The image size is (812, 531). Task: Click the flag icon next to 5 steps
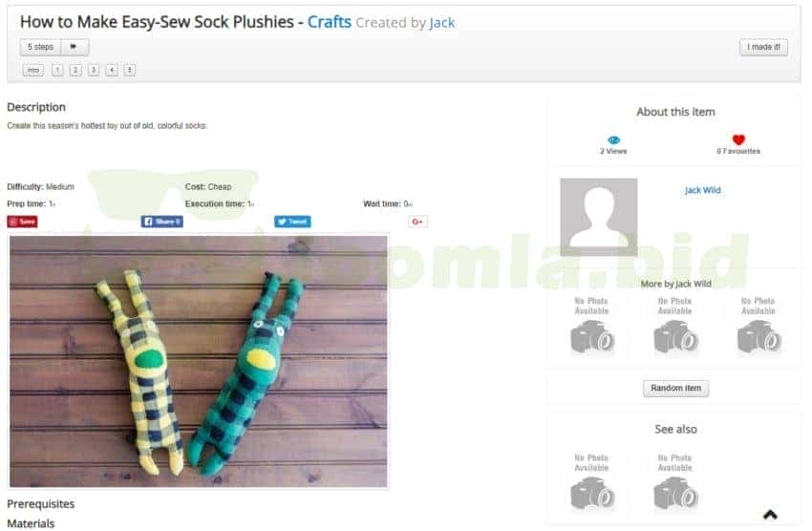click(x=75, y=47)
